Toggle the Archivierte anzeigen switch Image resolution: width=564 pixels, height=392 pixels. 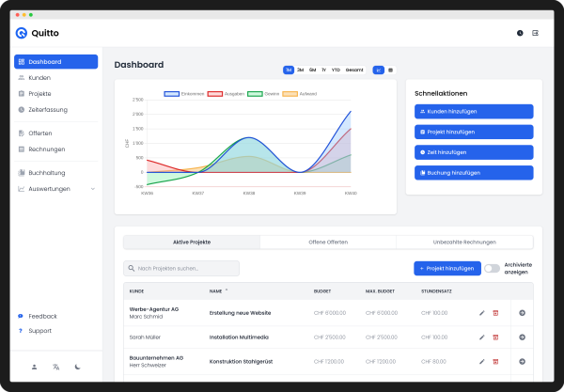pyautogui.click(x=492, y=269)
